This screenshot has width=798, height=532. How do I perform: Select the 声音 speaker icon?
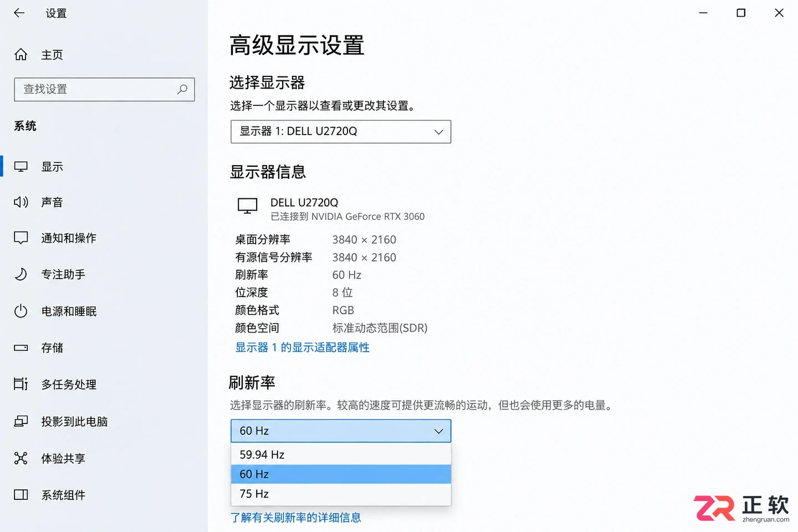pos(21,202)
